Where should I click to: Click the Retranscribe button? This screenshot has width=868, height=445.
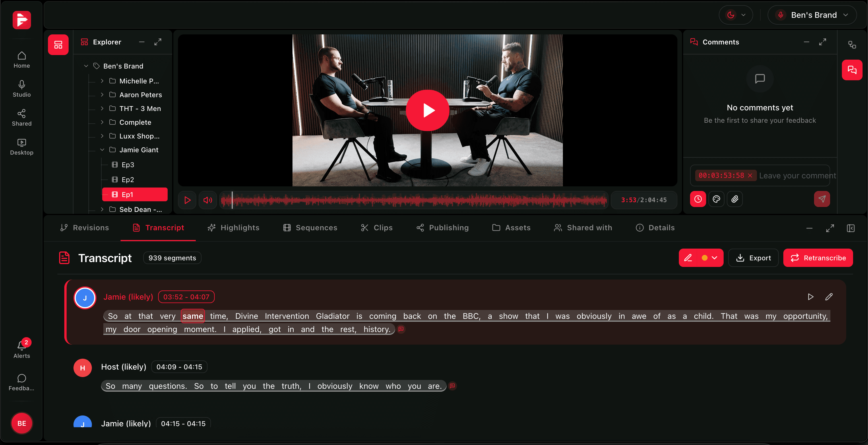[x=818, y=257]
